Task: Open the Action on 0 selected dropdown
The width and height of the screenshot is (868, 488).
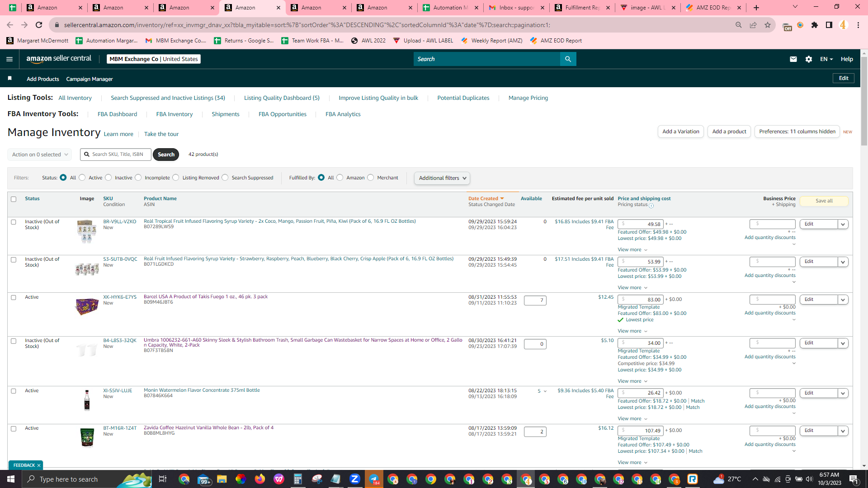Action: (39, 155)
